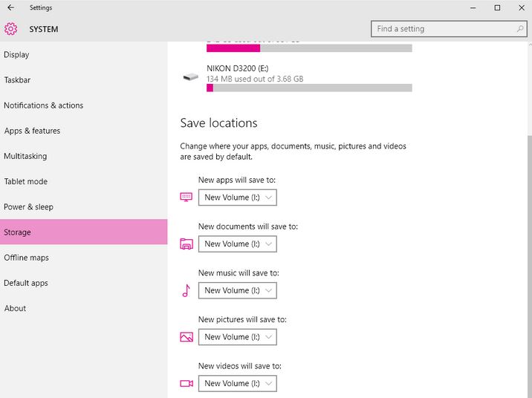Click the partially hidden drive usage bar
Image resolution: width=532 pixels, height=398 pixels.
(x=309, y=48)
